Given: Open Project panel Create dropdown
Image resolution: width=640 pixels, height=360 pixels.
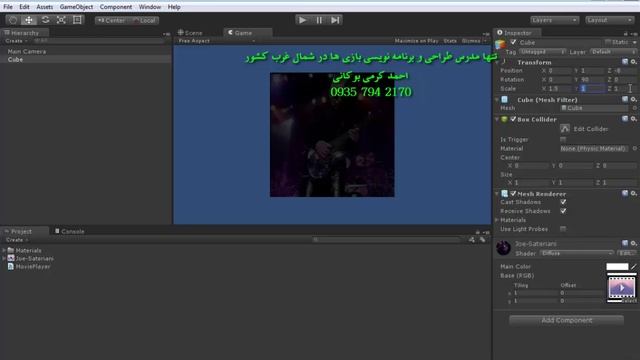Looking at the screenshot, I should click(x=17, y=240).
